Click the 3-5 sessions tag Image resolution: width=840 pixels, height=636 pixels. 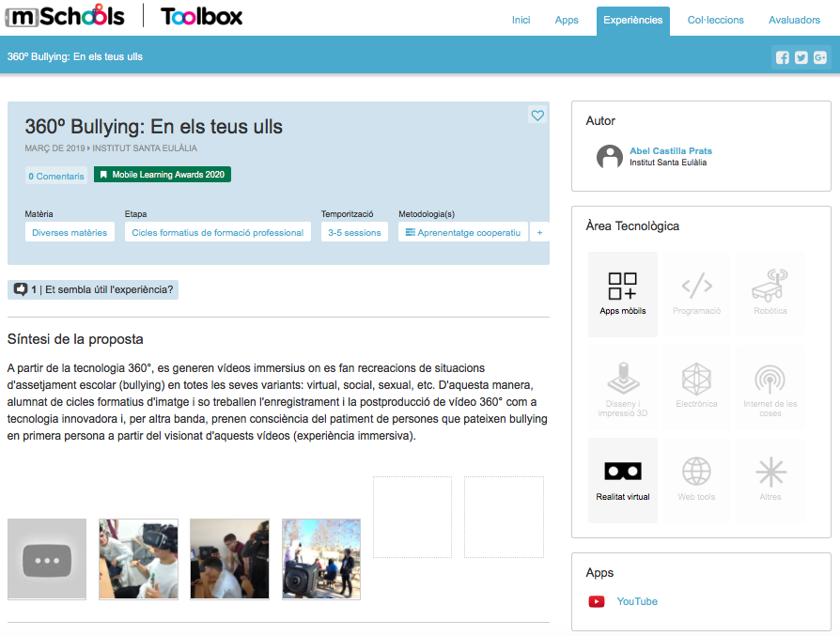(354, 232)
